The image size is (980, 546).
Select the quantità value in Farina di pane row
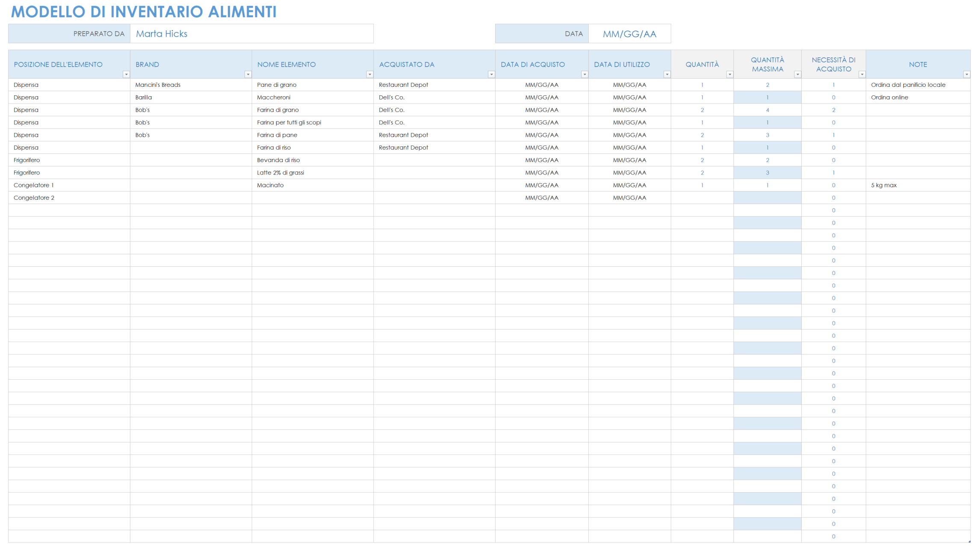pyautogui.click(x=702, y=135)
